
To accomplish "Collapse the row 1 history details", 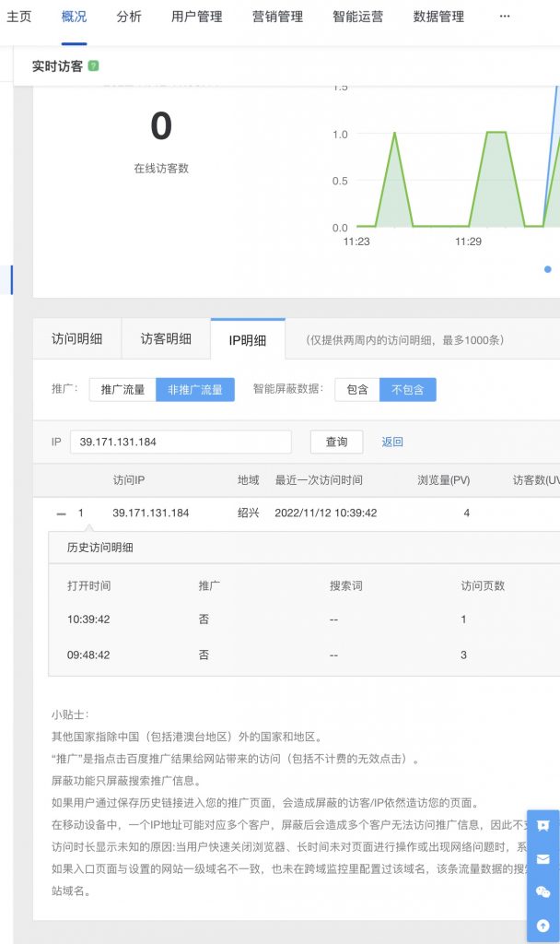I will coord(61,513).
